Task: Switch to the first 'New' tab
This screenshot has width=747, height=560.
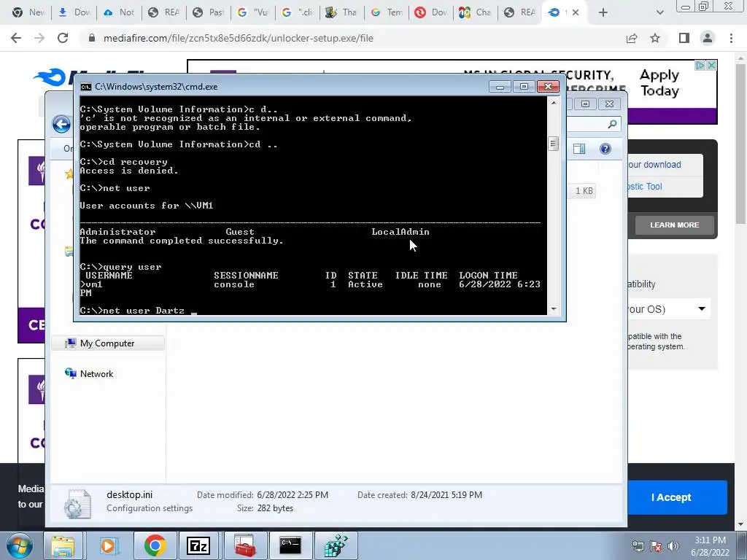Action: point(28,12)
